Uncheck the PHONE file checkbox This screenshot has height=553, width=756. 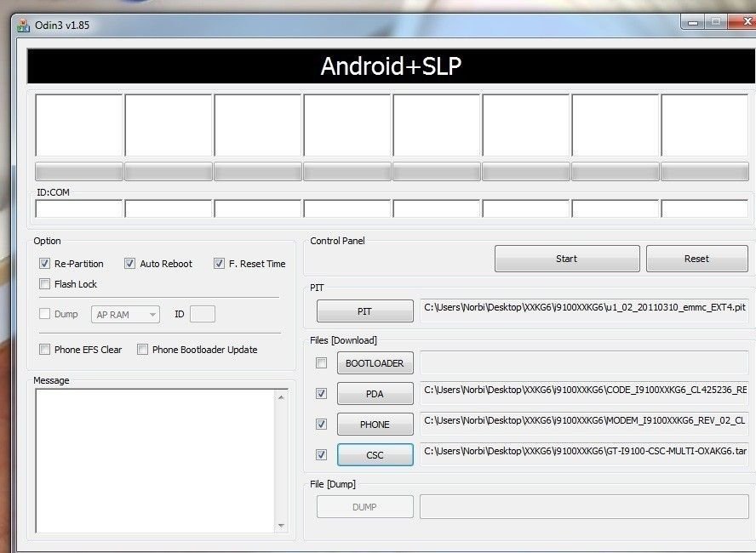click(x=321, y=424)
